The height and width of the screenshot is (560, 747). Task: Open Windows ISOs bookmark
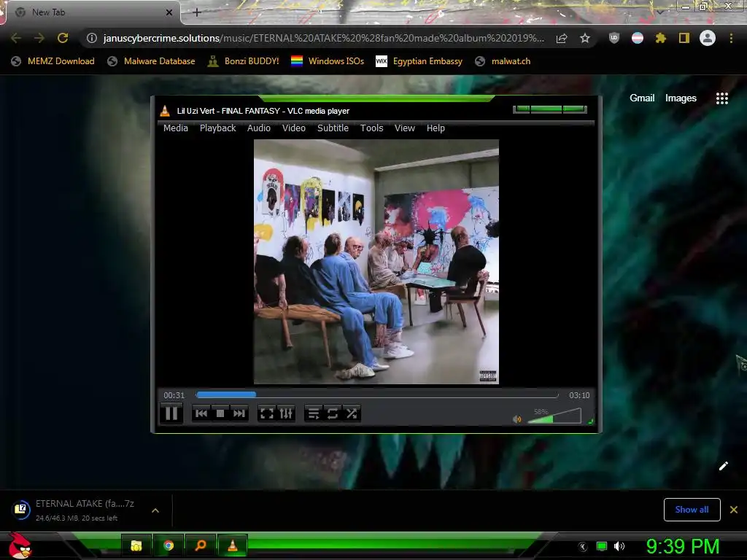pos(328,61)
